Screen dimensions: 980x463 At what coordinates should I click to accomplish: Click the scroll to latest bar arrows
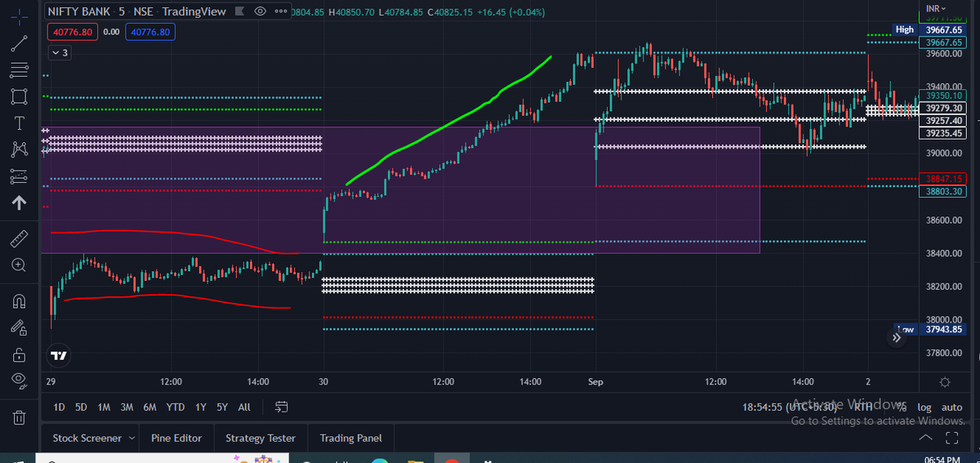[x=897, y=336]
